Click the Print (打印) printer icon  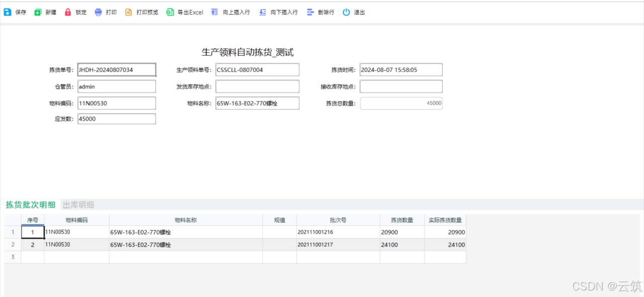tap(99, 13)
